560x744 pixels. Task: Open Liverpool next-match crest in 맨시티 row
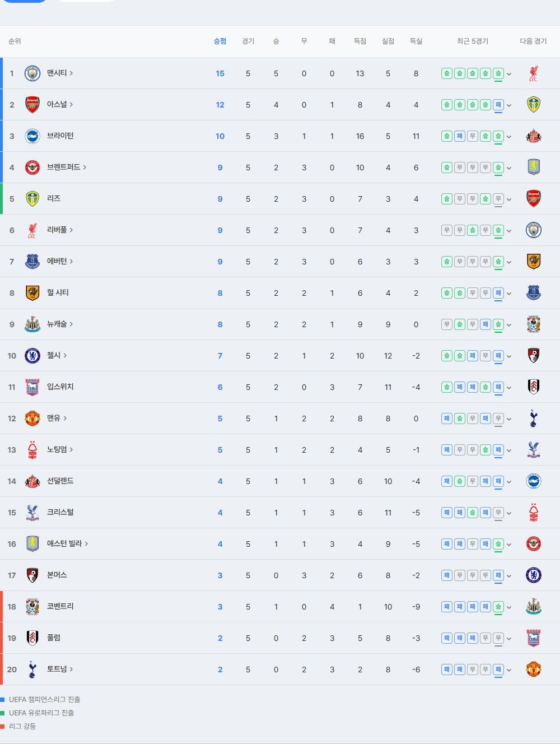point(534,73)
